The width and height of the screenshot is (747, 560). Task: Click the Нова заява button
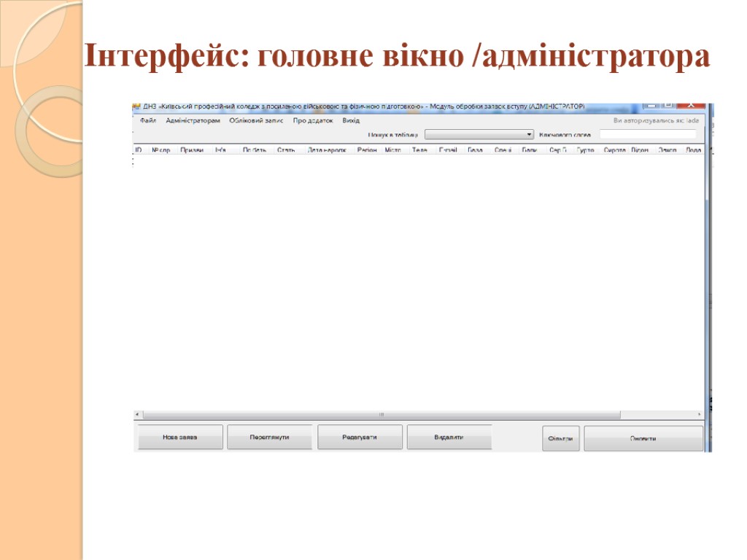coord(180,437)
